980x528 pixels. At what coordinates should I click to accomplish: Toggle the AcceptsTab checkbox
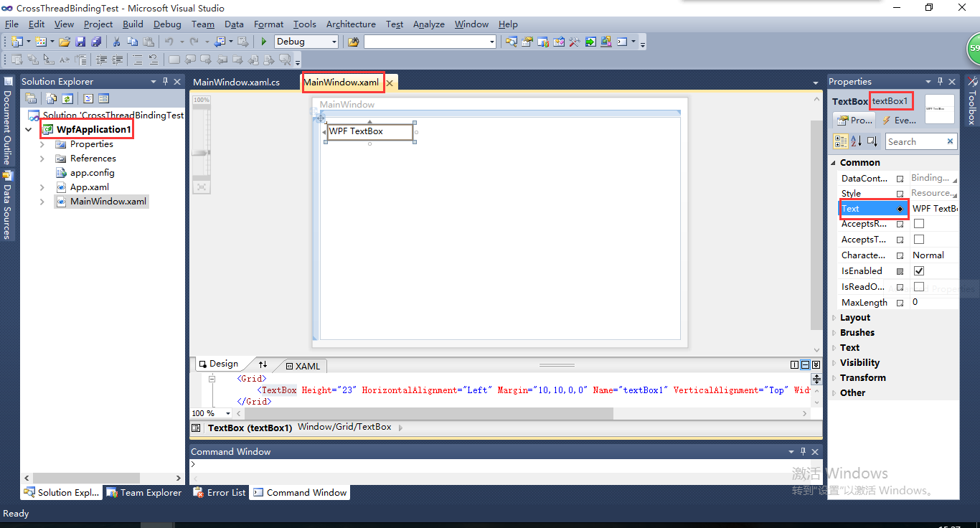pos(919,240)
